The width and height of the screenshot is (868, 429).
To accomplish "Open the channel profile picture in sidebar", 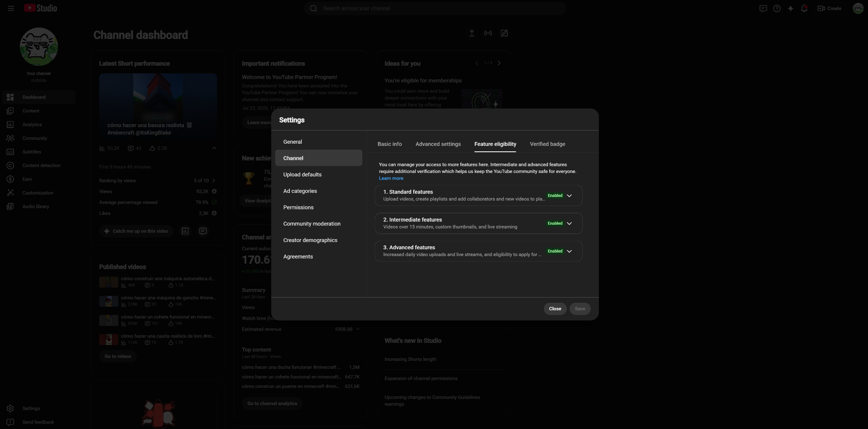I will tap(39, 47).
